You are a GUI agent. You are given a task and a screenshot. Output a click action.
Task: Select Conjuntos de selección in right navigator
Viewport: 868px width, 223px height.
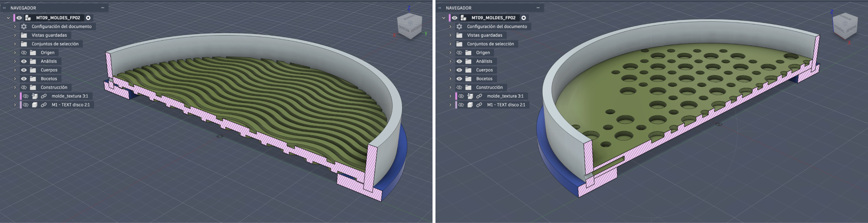(x=490, y=44)
